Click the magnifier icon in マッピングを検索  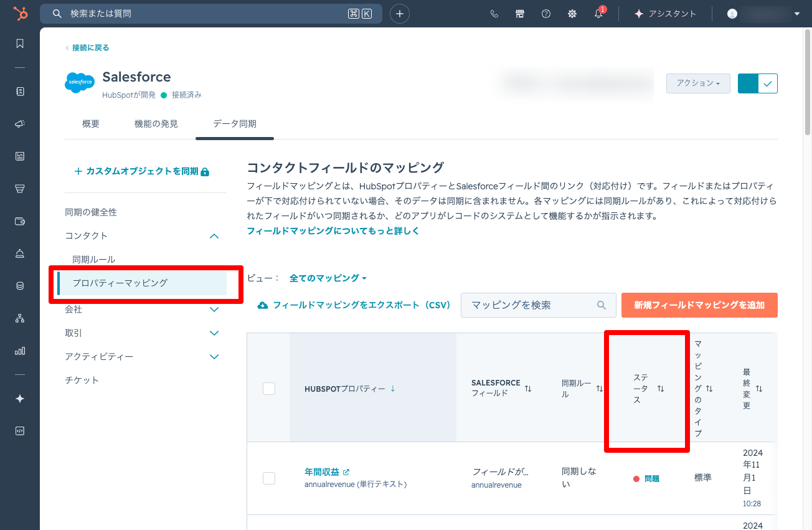coord(602,305)
